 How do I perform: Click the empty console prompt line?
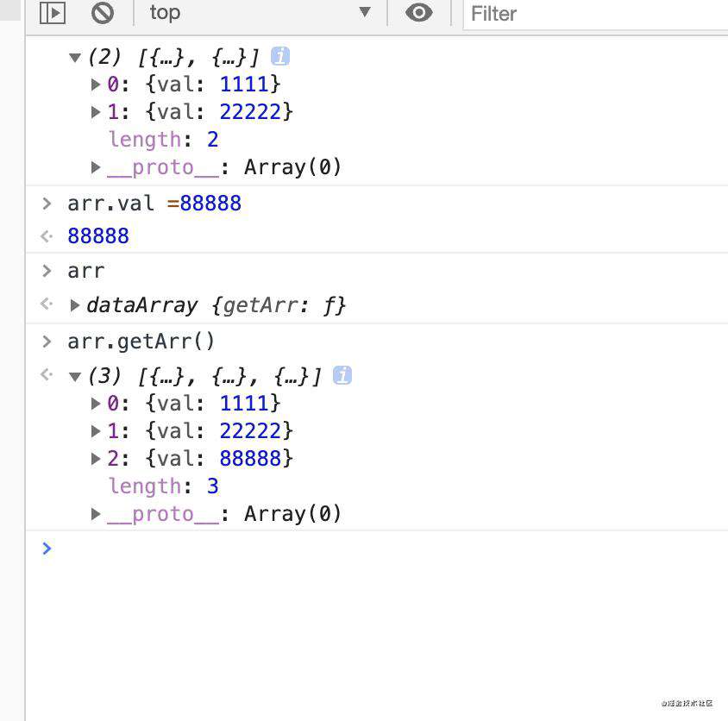[377, 549]
